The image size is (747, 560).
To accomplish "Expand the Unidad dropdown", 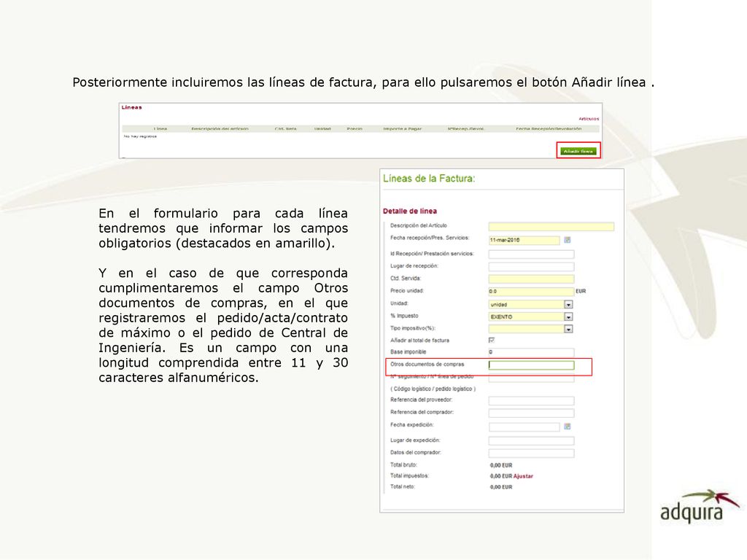I will 568,304.
